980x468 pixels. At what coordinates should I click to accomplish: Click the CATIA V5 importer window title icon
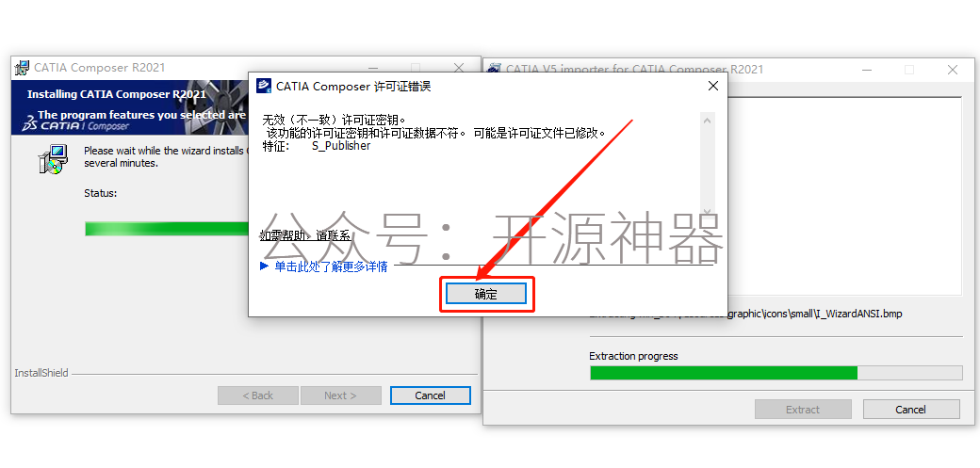point(495,70)
